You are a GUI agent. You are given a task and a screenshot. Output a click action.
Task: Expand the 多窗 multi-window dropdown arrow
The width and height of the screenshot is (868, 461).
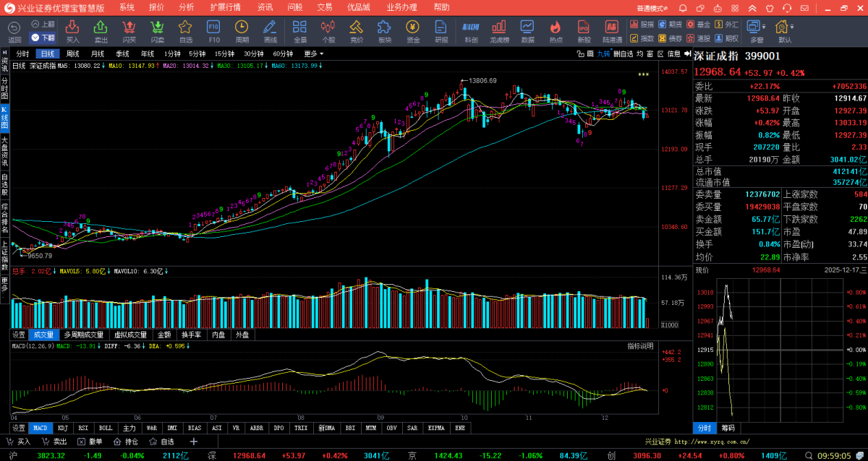[765, 27]
